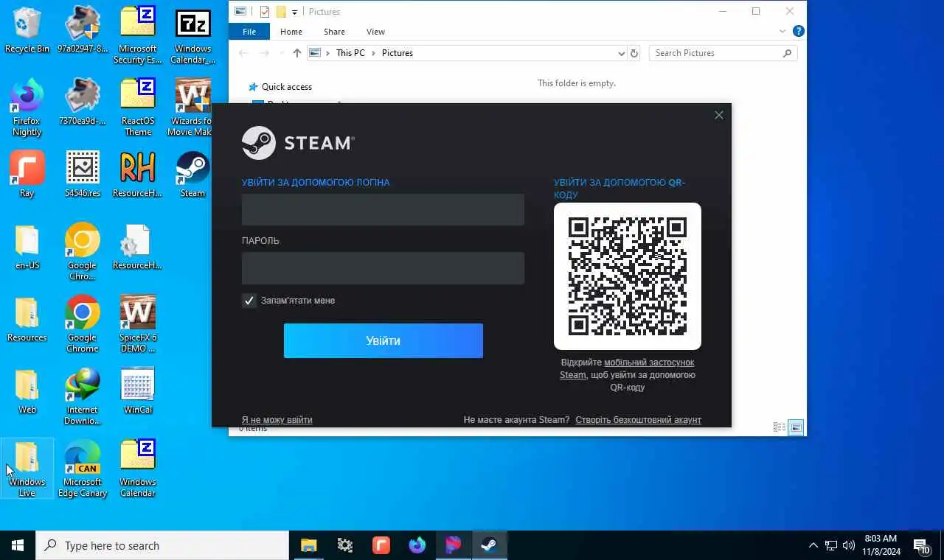Open the Recycle Bin desktop icon
Image resolution: width=944 pixels, height=560 pixels.
coord(27,31)
